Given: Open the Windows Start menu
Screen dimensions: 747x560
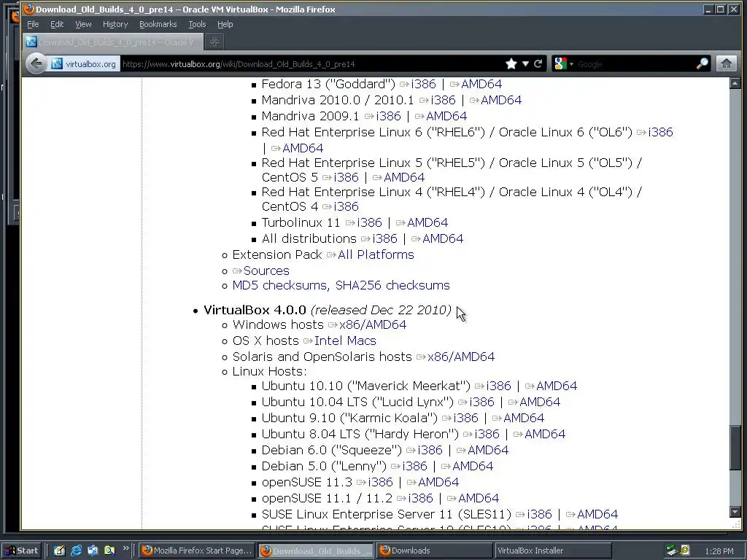Looking at the screenshot, I should [21, 551].
